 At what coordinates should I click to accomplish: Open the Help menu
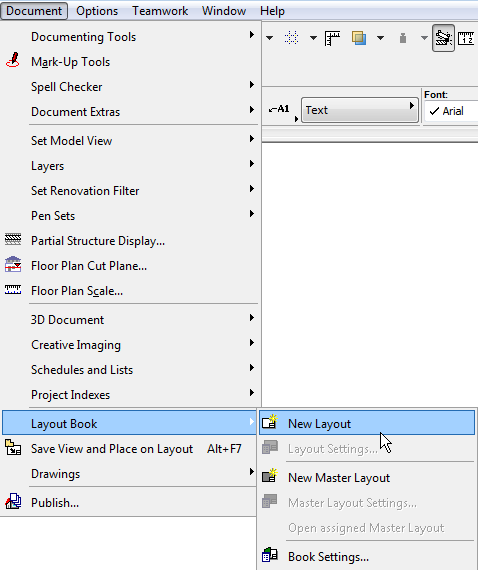[272, 11]
